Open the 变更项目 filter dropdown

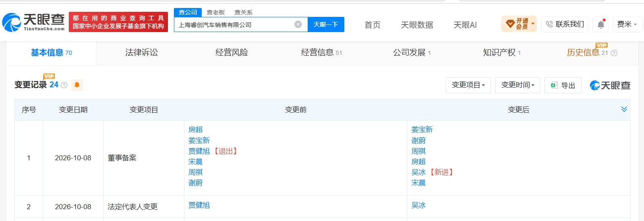pyautogui.click(x=468, y=85)
